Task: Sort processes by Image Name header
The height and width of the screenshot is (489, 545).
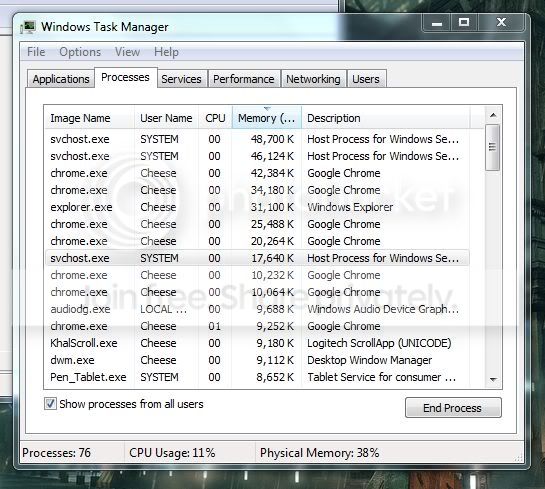Action: pos(89,118)
